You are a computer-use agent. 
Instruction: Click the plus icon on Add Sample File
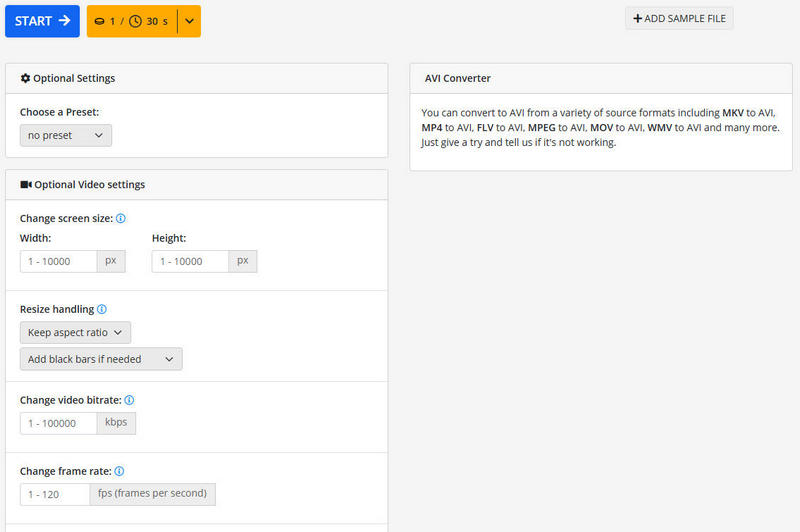tap(638, 18)
